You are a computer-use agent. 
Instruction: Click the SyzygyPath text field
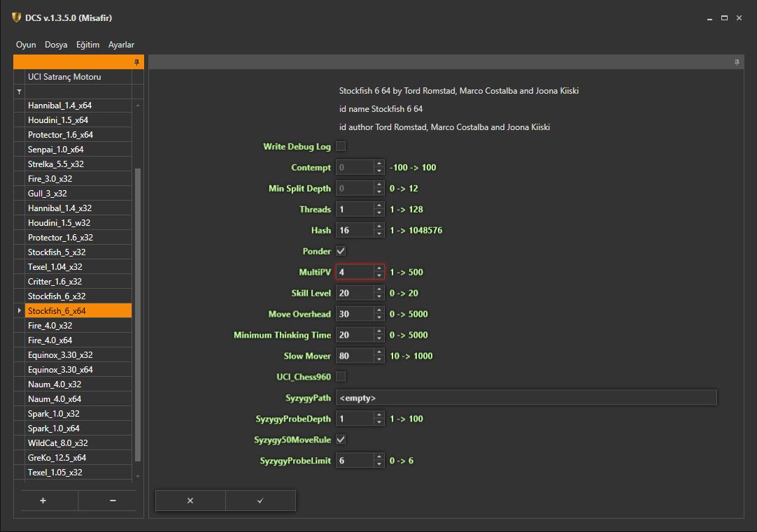[526, 398]
